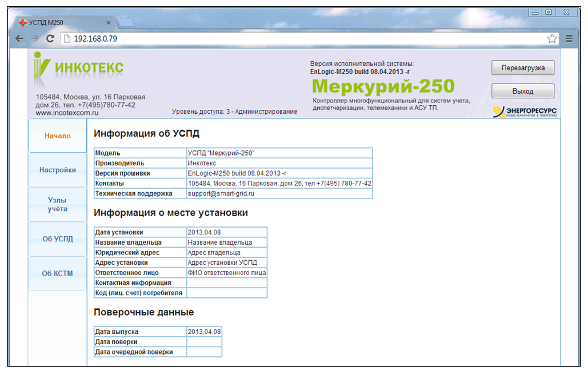Click the УСПД "Меркурий-250" model value

click(x=279, y=153)
